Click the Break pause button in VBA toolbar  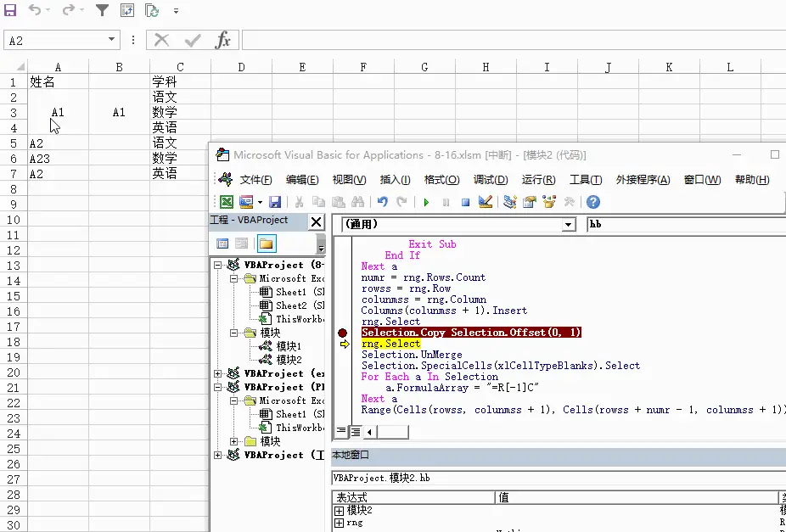(x=446, y=202)
